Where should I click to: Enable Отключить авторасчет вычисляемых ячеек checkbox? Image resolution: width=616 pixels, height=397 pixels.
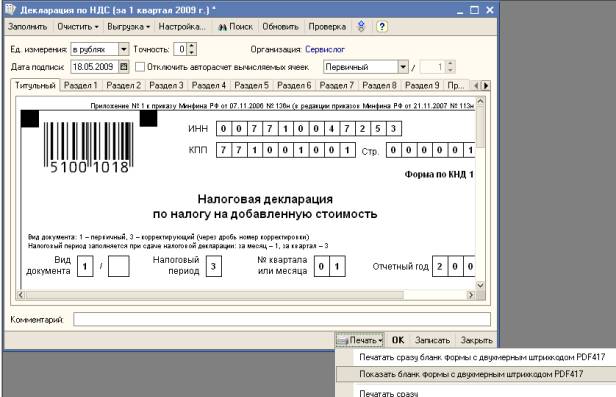[x=140, y=67]
